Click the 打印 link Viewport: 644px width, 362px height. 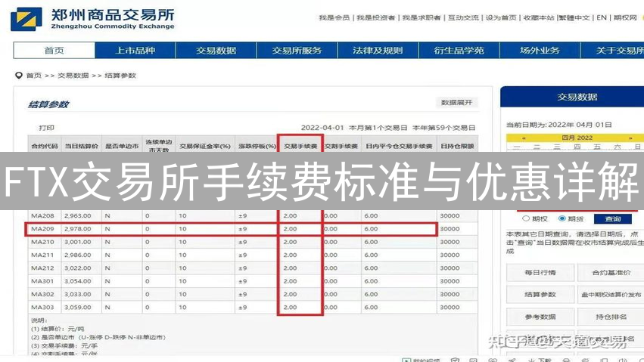pyautogui.click(x=46, y=128)
